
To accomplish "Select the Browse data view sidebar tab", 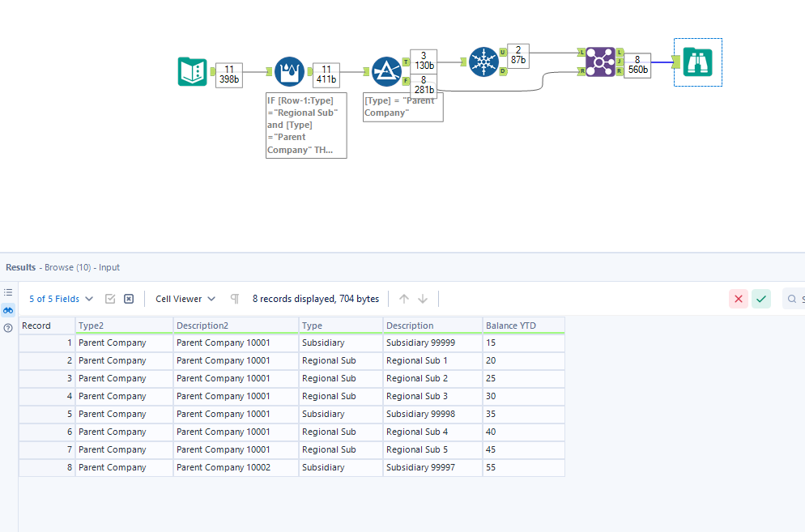I will [8, 310].
